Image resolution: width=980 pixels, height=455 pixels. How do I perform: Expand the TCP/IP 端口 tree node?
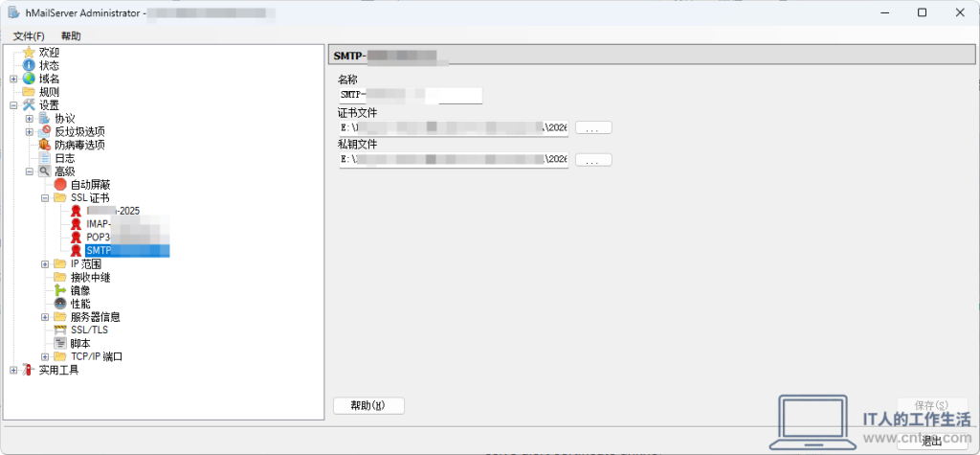pyautogui.click(x=45, y=356)
